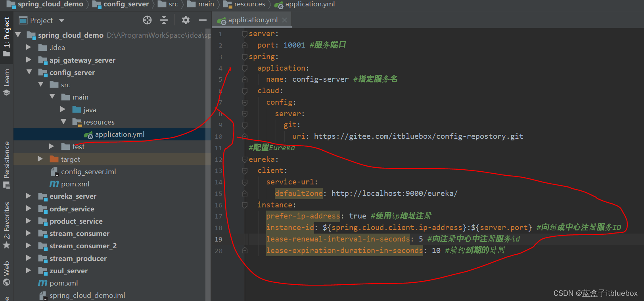Click the order_service module folder icon
Viewport: 644px width, 301px height.
click(42, 209)
